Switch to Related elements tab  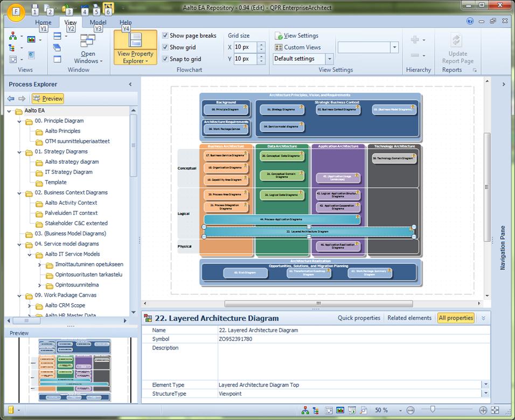(409, 318)
